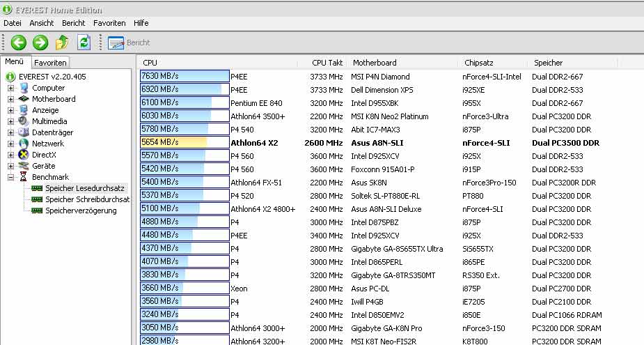
Task: Switch to the Favoriten tab in the sidebar
Action: tap(50, 63)
